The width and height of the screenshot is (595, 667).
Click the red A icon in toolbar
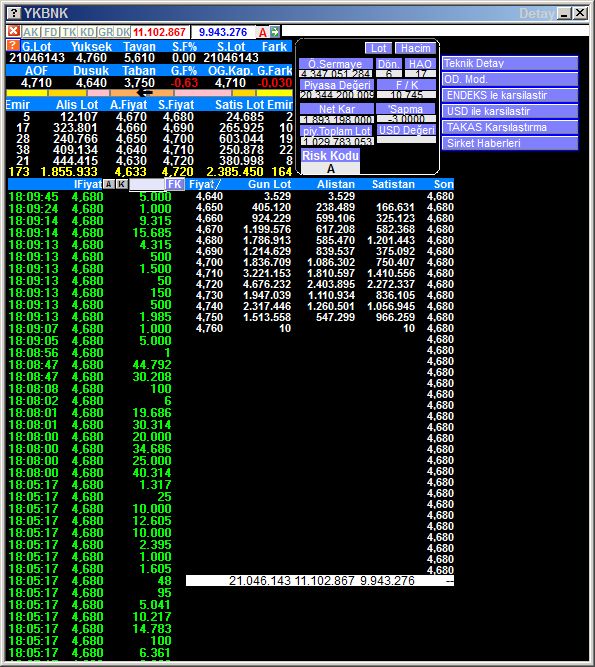tap(263, 32)
